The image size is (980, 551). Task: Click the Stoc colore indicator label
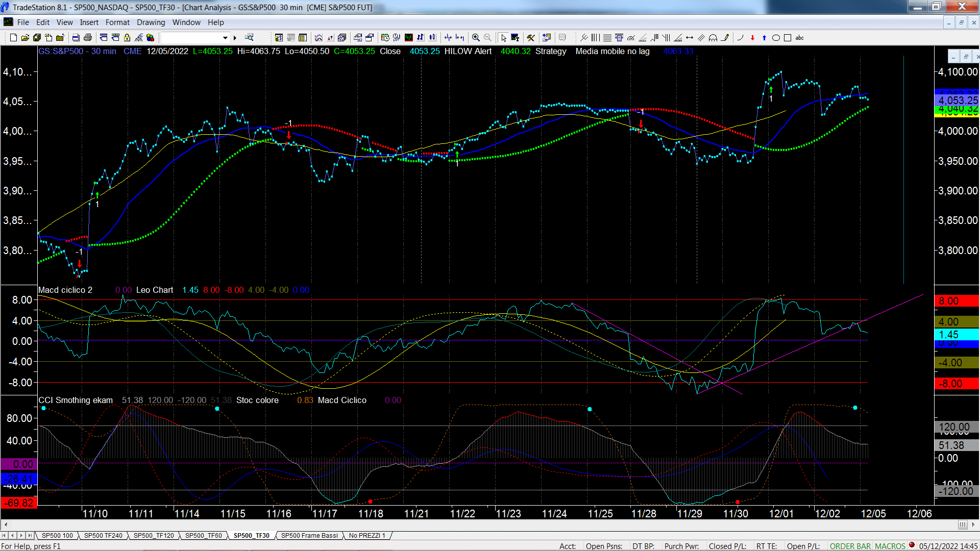(257, 400)
